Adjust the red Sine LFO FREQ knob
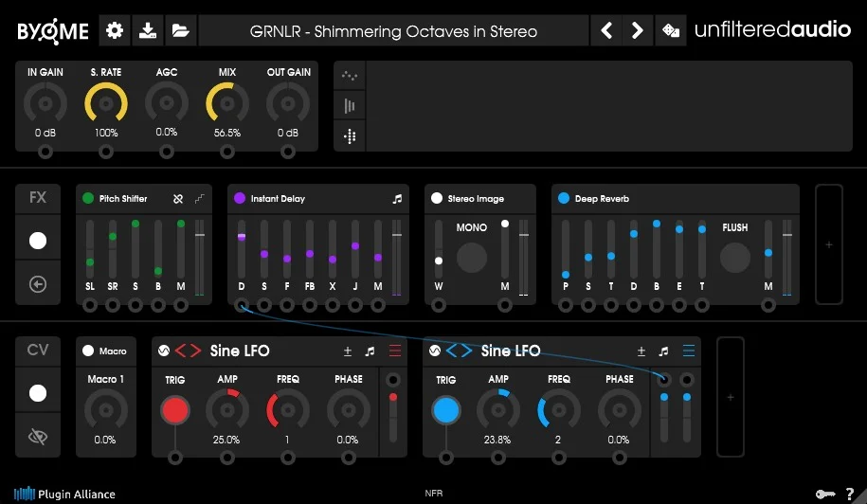 (287, 410)
